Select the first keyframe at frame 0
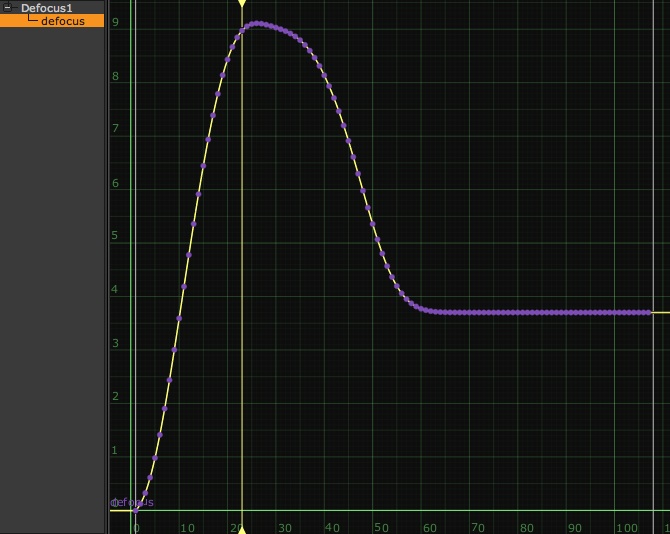 [x=136, y=510]
